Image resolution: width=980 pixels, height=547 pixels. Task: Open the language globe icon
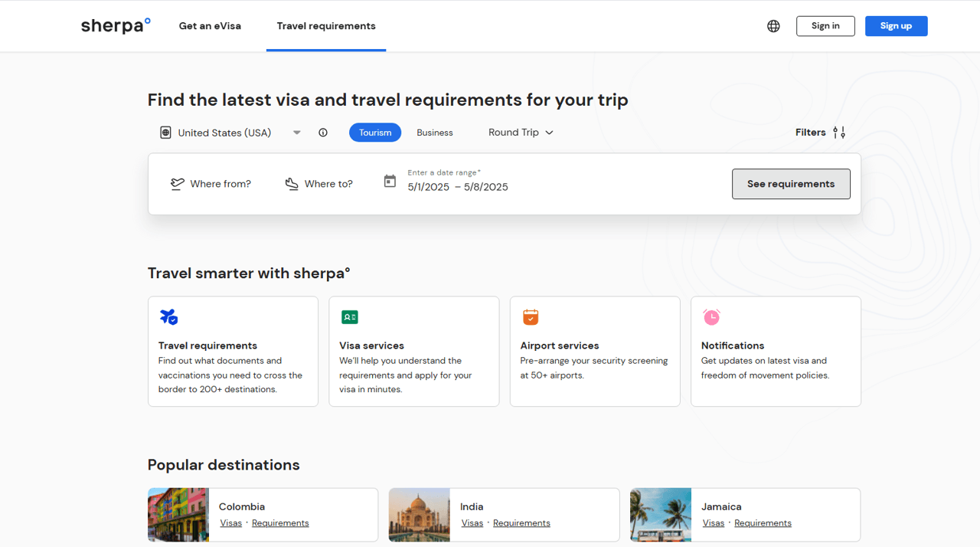tap(773, 26)
